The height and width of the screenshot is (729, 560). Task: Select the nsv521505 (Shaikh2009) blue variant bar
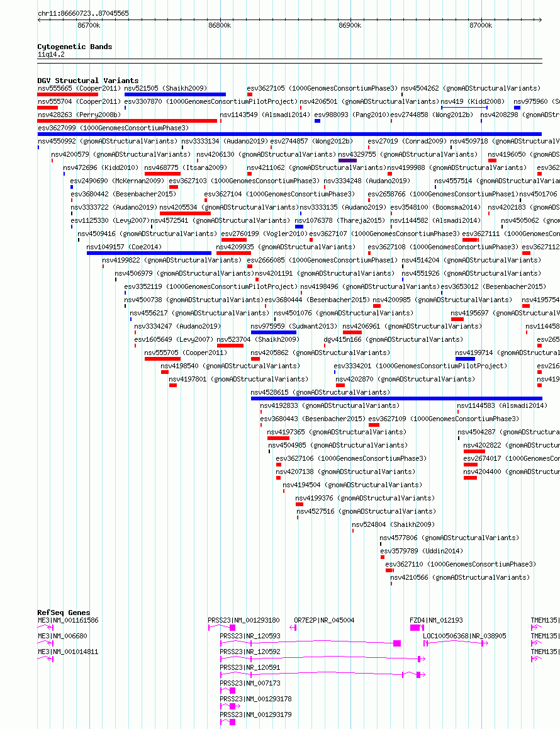(175, 94)
